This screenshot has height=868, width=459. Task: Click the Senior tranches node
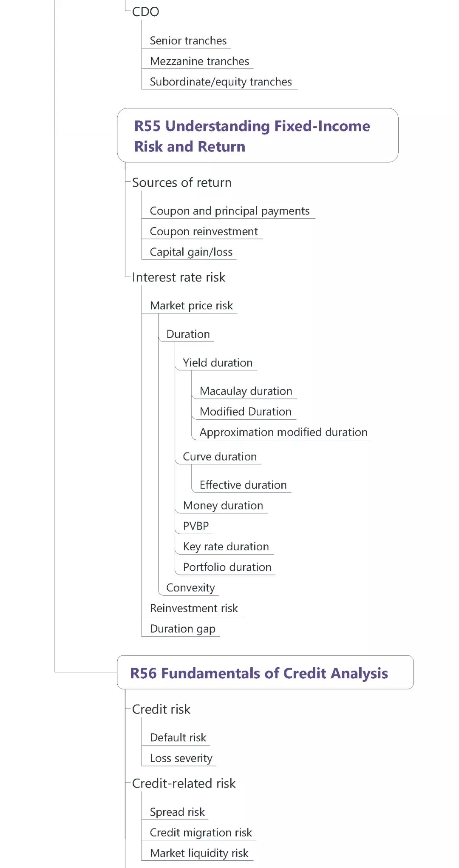[188, 41]
